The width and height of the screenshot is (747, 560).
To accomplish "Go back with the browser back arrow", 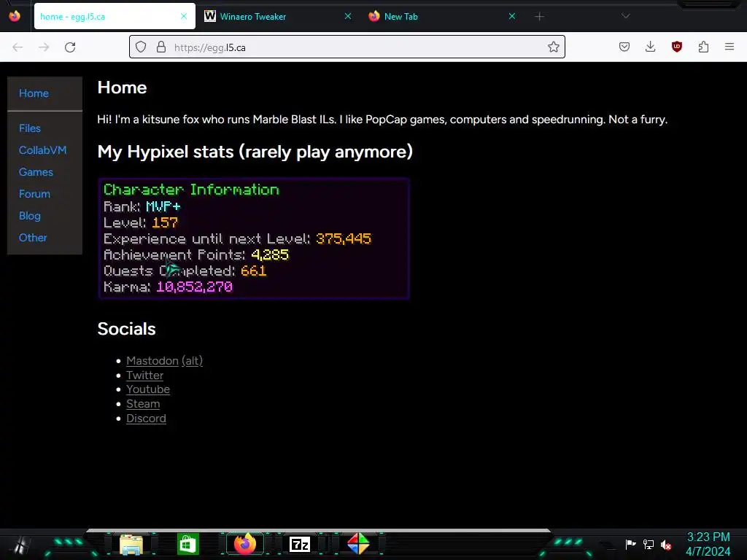I will coord(18,47).
